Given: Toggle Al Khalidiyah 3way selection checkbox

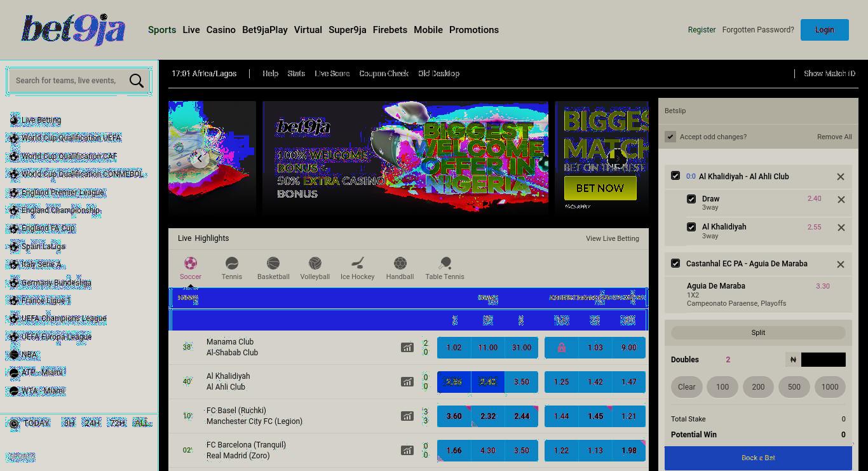Looking at the screenshot, I should [691, 227].
